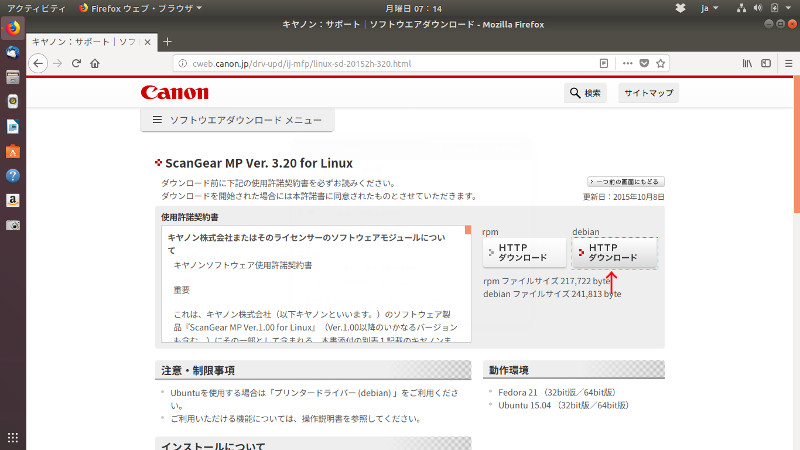This screenshot has height=450, width=800.
Task: Expand ソフトウエアダウンロード メニュー
Action: [x=237, y=120]
